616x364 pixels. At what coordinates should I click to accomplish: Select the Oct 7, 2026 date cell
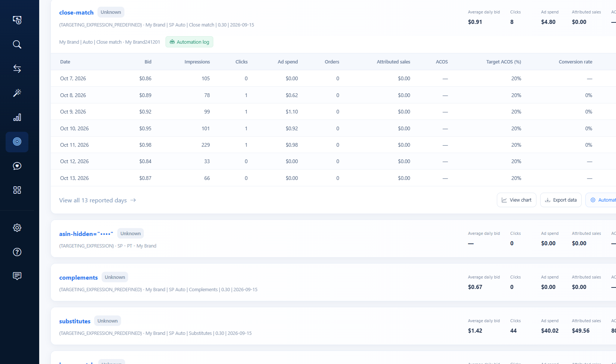73,78
